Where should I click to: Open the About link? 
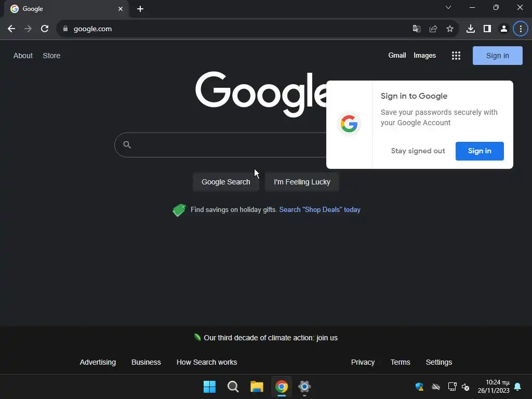click(x=23, y=56)
